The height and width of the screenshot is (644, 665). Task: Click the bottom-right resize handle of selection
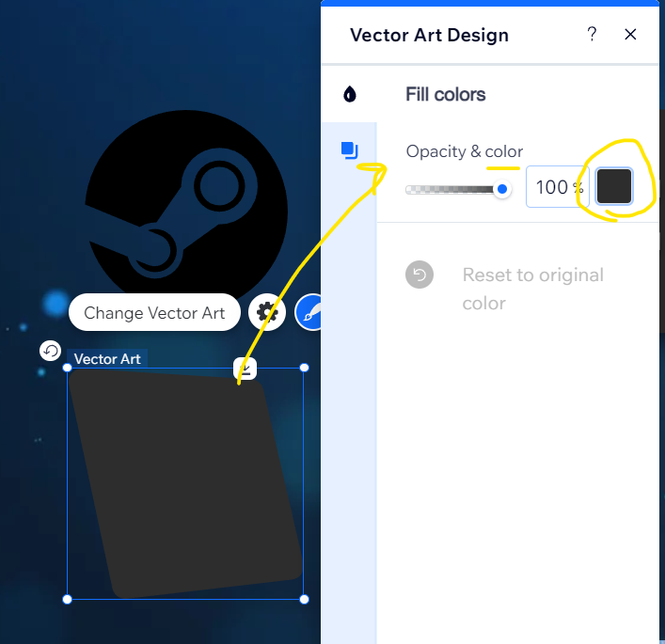[304, 599]
